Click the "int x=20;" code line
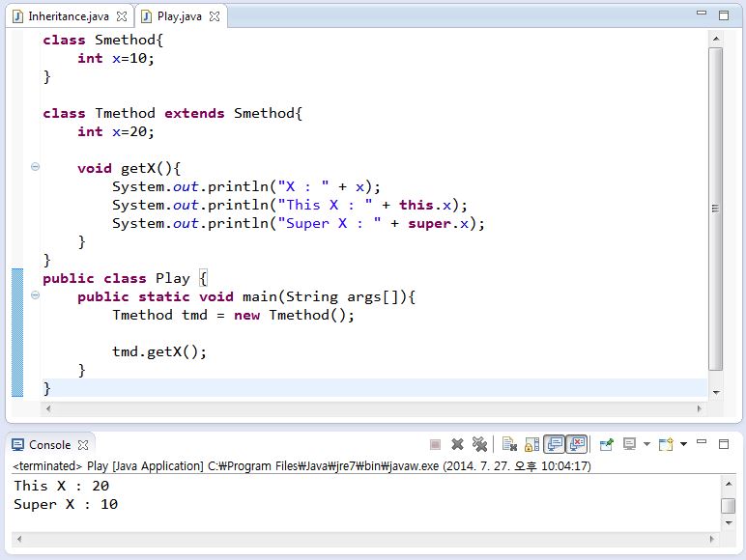This screenshot has height=560, width=746. click(116, 131)
